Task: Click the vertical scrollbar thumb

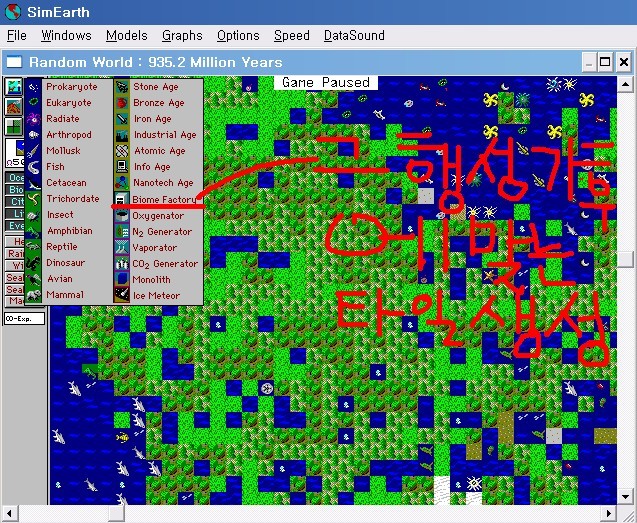Action: 625,258
